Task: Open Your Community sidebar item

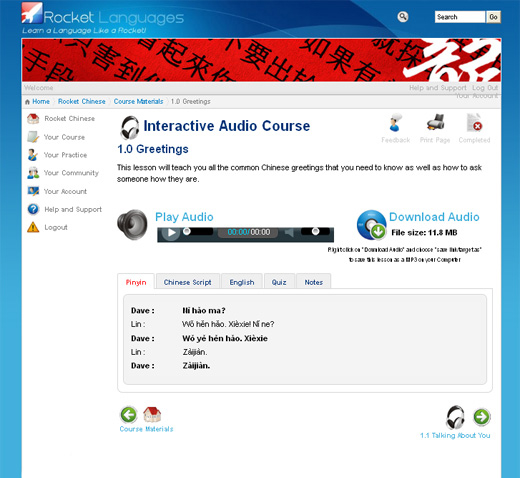Action: 71,173
